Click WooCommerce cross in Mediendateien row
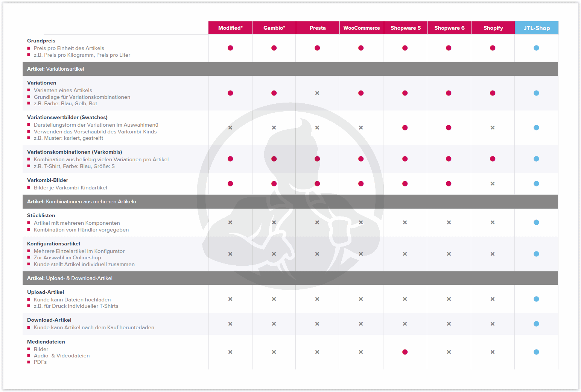Viewport: 581px width, 392px height. [x=361, y=352]
